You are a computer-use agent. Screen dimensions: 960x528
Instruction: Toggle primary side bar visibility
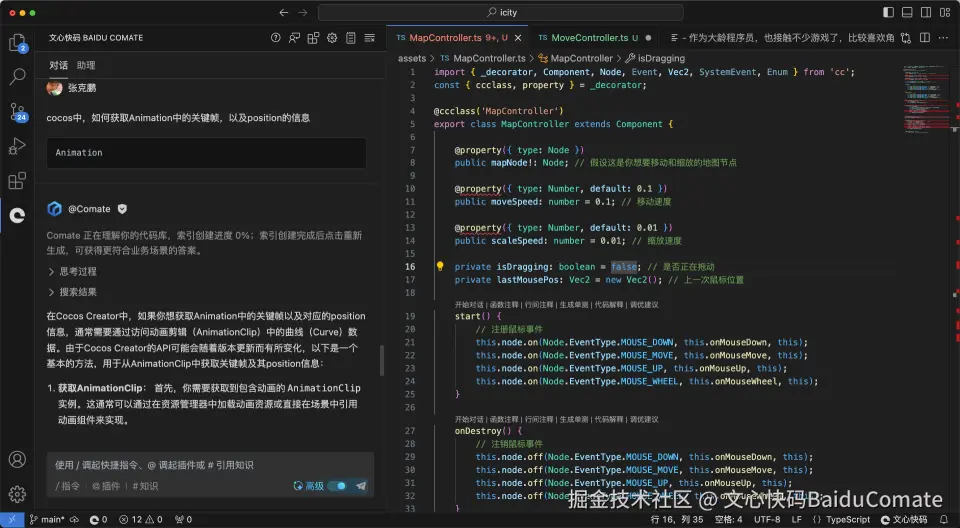pos(888,12)
